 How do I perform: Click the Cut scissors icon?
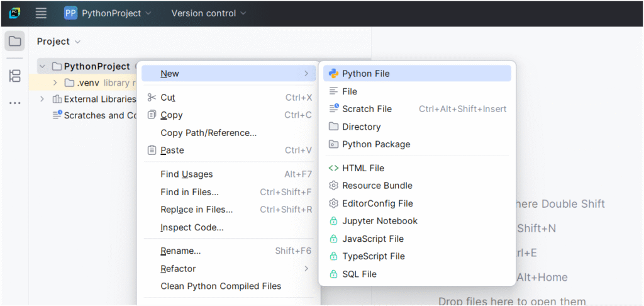tap(152, 98)
